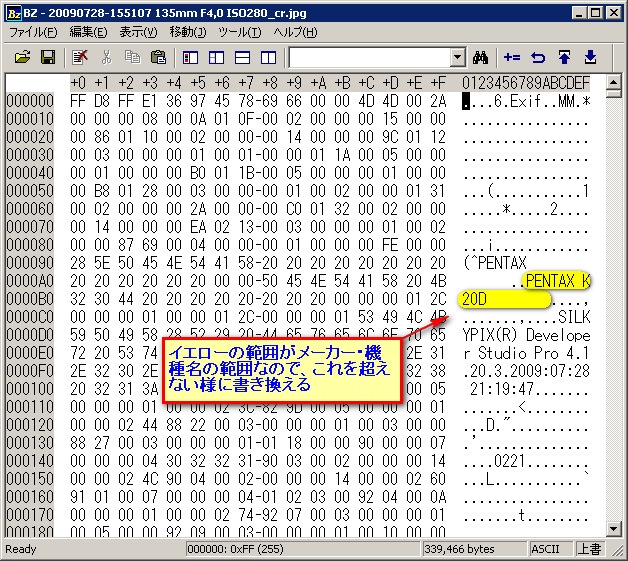Click hex byte 44 in row 0000B0
Image resolution: width=628 pixels, height=561 pixels.
pyautogui.click(x=126, y=299)
